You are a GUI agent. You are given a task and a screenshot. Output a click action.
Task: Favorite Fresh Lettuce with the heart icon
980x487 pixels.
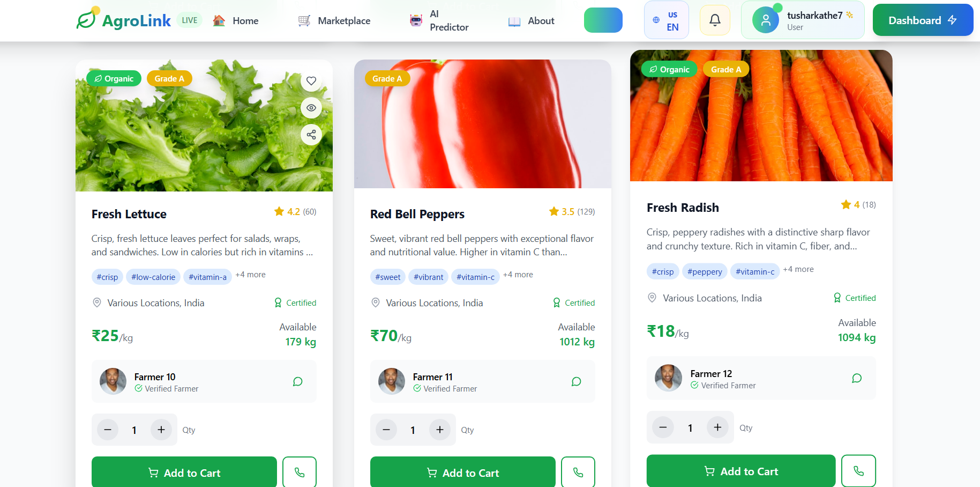coord(311,81)
